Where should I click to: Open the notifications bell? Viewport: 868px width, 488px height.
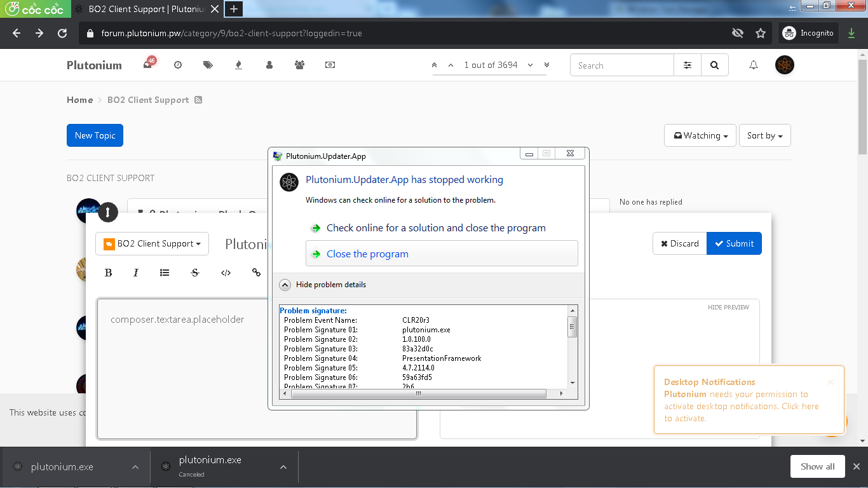point(754,65)
